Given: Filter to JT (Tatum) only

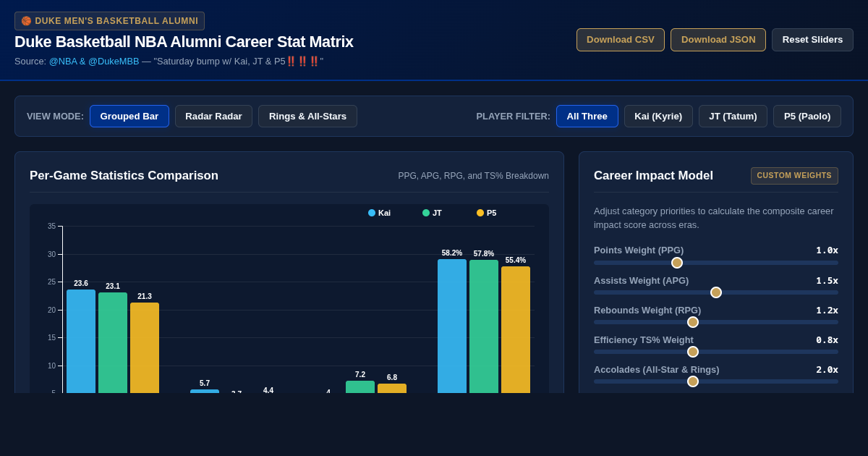Looking at the screenshot, I should click(733, 117).
